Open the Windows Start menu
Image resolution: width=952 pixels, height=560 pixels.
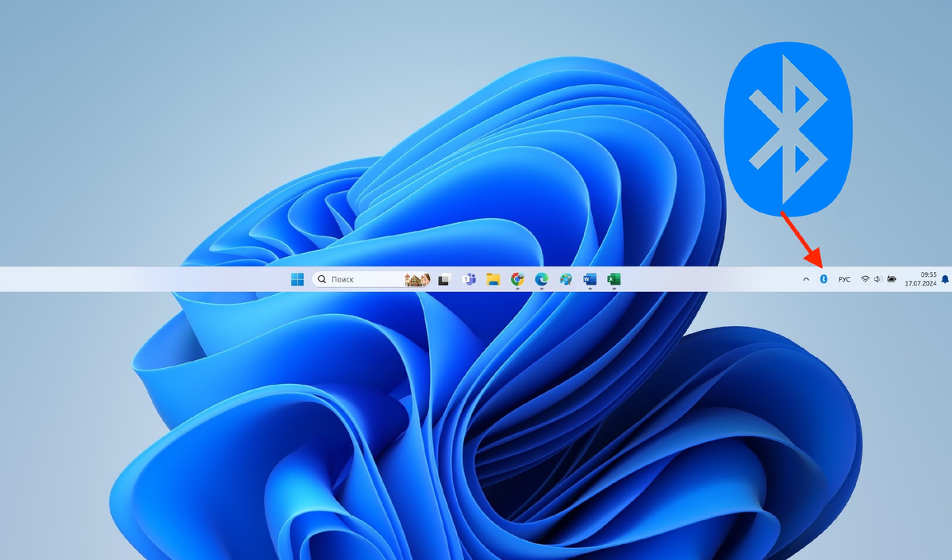[297, 279]
